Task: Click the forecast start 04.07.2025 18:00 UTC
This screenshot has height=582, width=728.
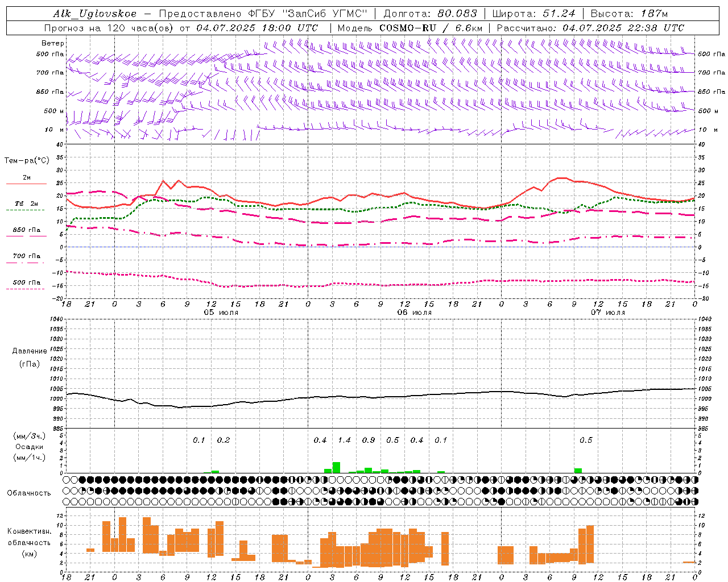Action: click(257, 28)
